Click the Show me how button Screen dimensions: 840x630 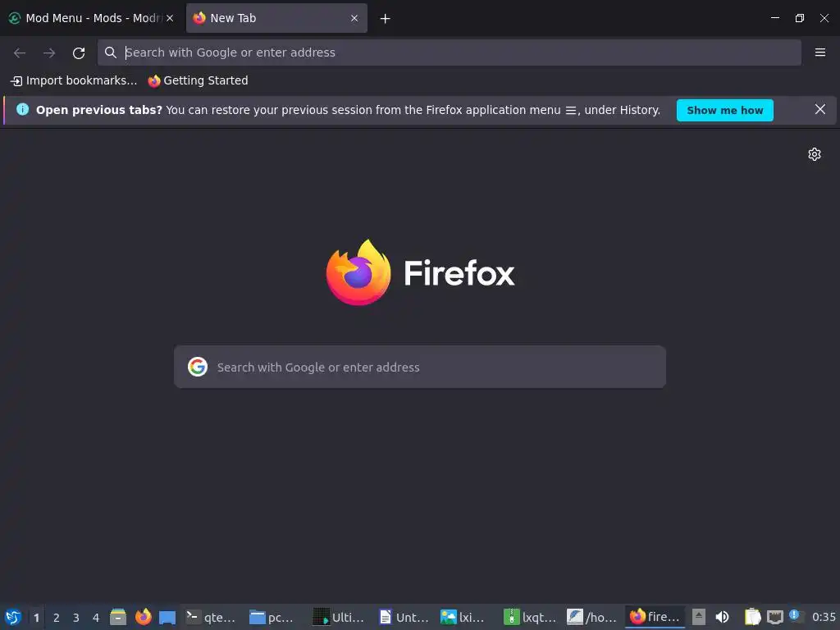[x=724, y=111]
